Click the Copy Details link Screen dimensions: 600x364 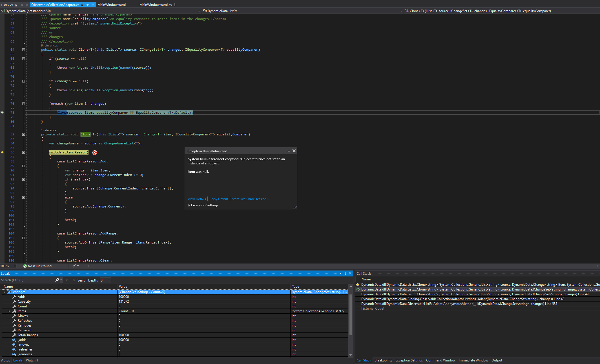click(x=219, y=199)
